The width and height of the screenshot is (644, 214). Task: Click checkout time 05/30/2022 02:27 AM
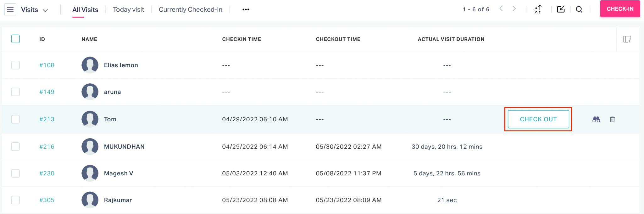pyautogui.click(x=349, y=146)
